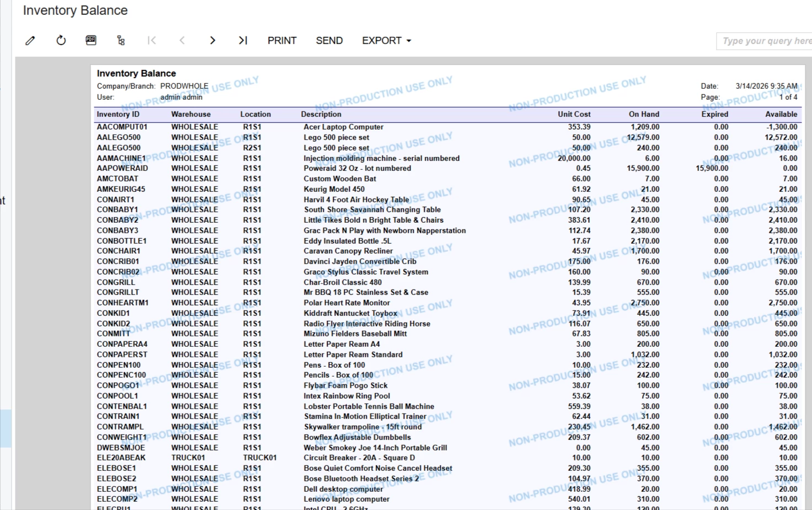Click the CONTENBAL1 inventory ID
This screenshot has width=812, height=510.
[122, 406]
